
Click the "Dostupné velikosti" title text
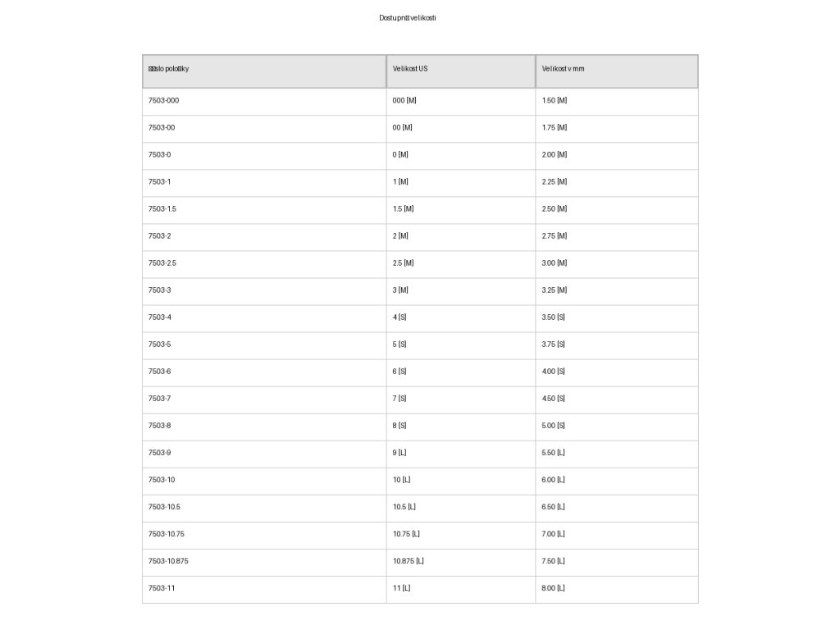pyautogui.click(x=408, y=18)
